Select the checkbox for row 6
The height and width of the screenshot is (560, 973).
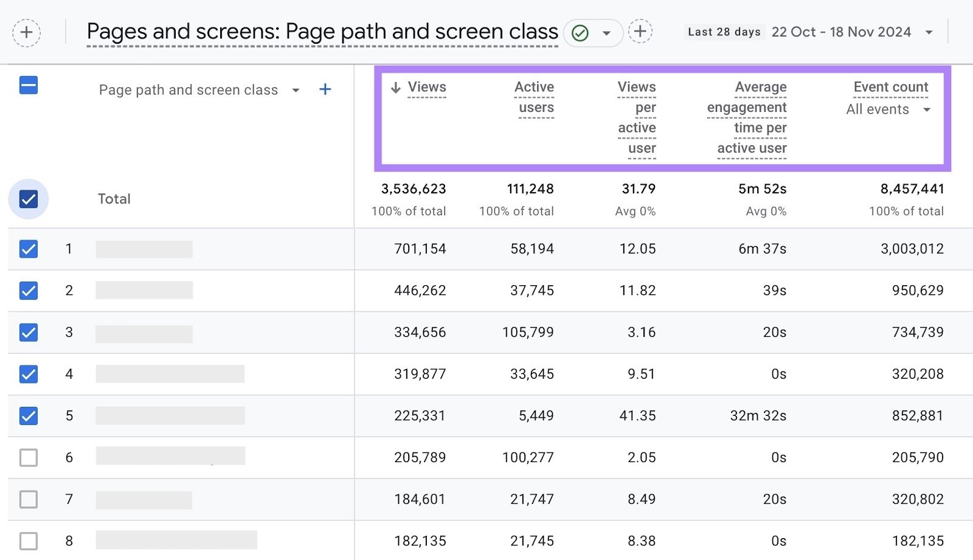click(x=28, y=457)
